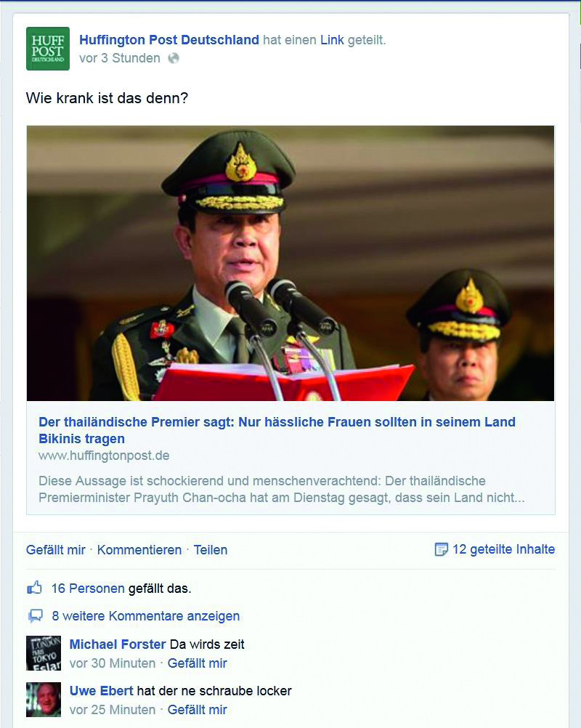
Task: Show 16 Personen who like this
Action: tap(88, 589)
